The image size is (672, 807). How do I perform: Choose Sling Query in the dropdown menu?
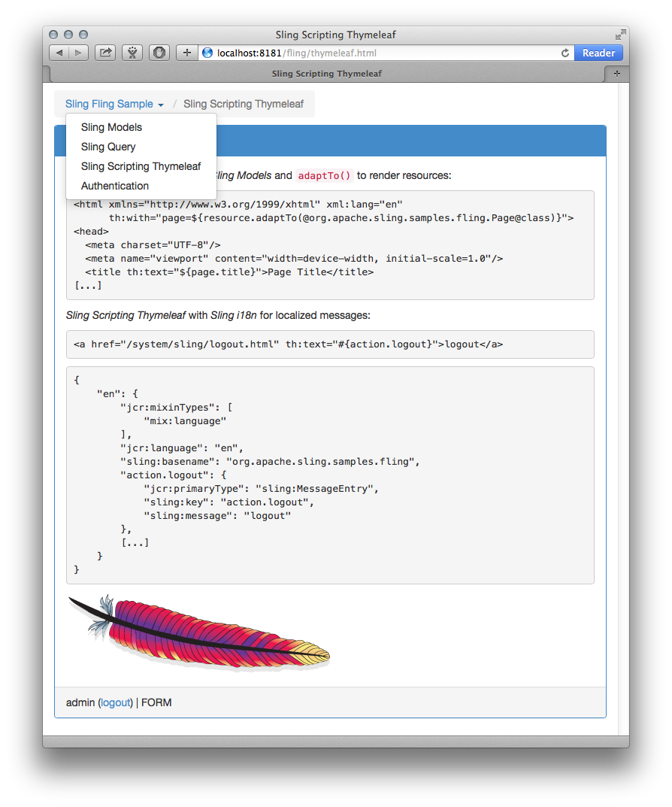pos(108,147)
